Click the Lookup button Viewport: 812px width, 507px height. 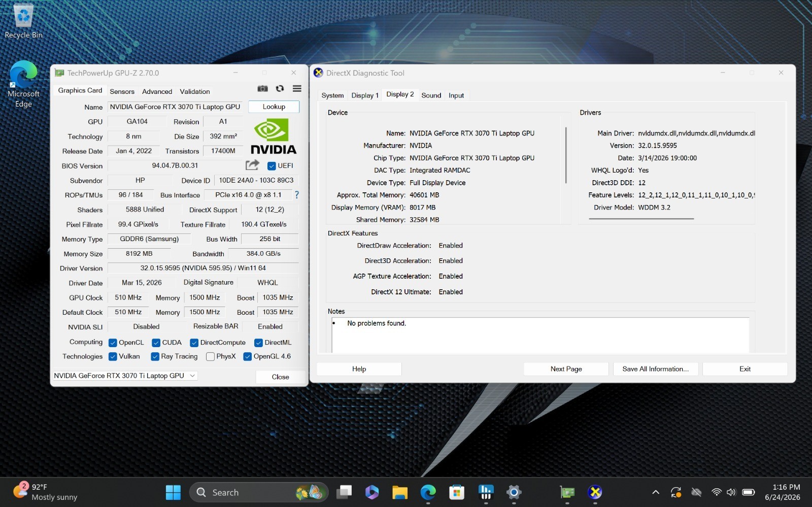coord(274,107)
